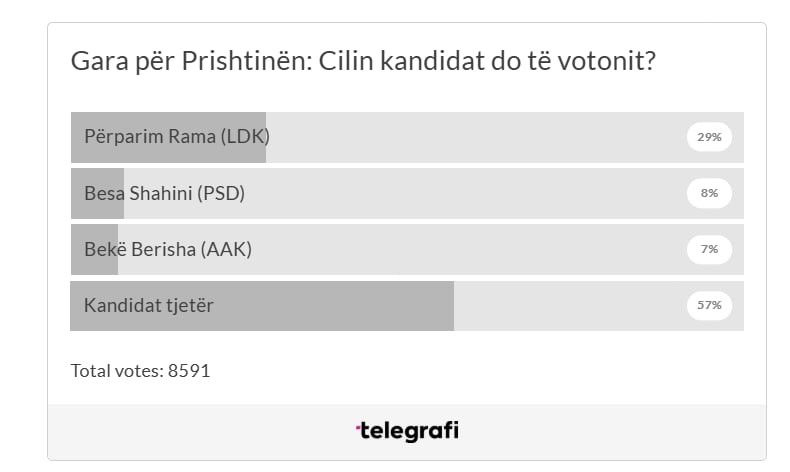Click the 8% result badge

(709, 193)
